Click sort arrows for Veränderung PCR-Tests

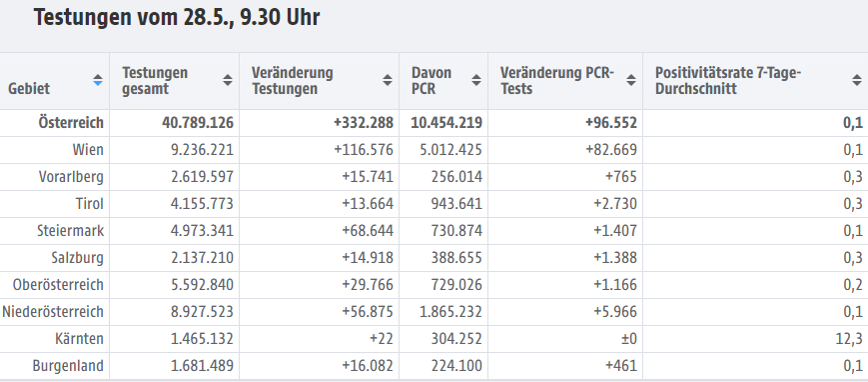click(631, 80)
